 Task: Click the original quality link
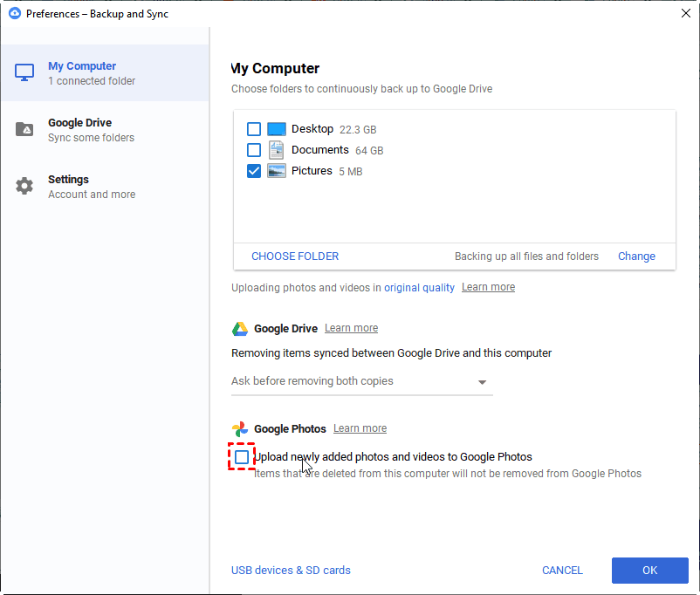(x=419, y=287)
